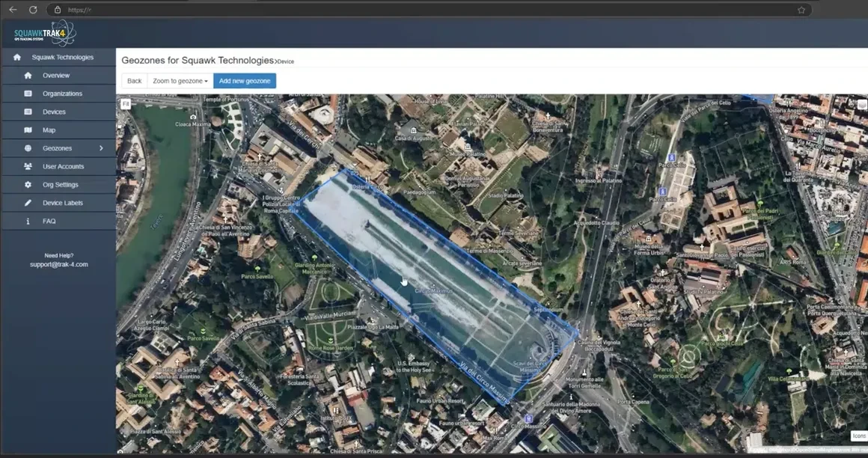The height and width of the screenshot is (458, 868).
Task: Click the Devices sidebar icon
Action: point(28,112)
